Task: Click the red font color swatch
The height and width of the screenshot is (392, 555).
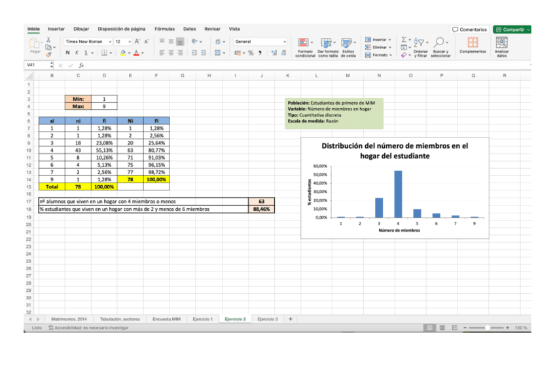Action: 135,52
